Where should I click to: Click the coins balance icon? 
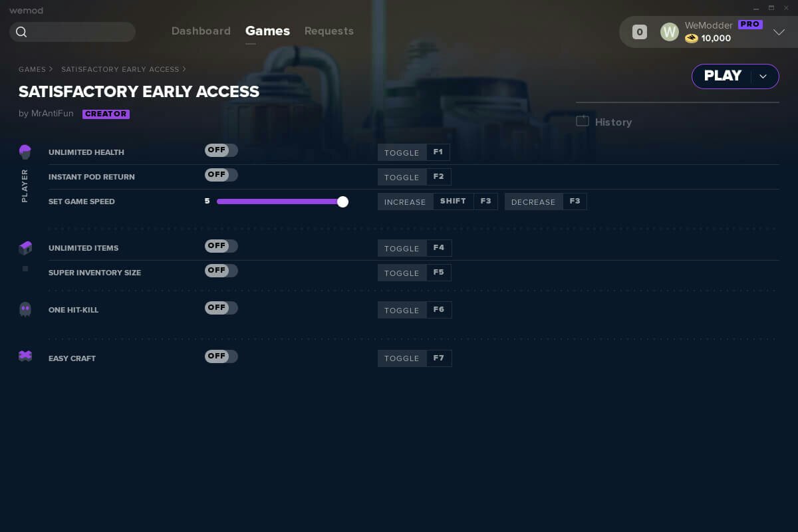tap(692, 39)
